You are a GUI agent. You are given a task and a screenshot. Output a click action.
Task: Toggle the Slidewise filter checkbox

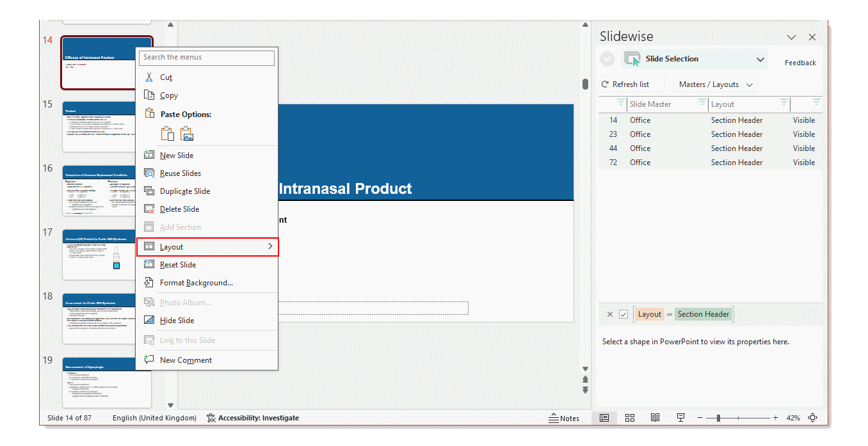623,314
